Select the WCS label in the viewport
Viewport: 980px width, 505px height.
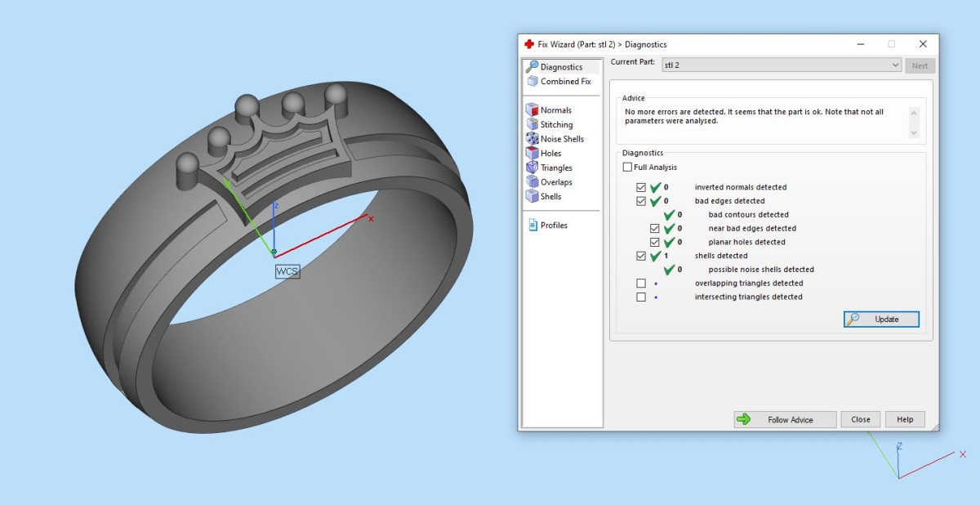pyautogui.click(x=287, y=271)
